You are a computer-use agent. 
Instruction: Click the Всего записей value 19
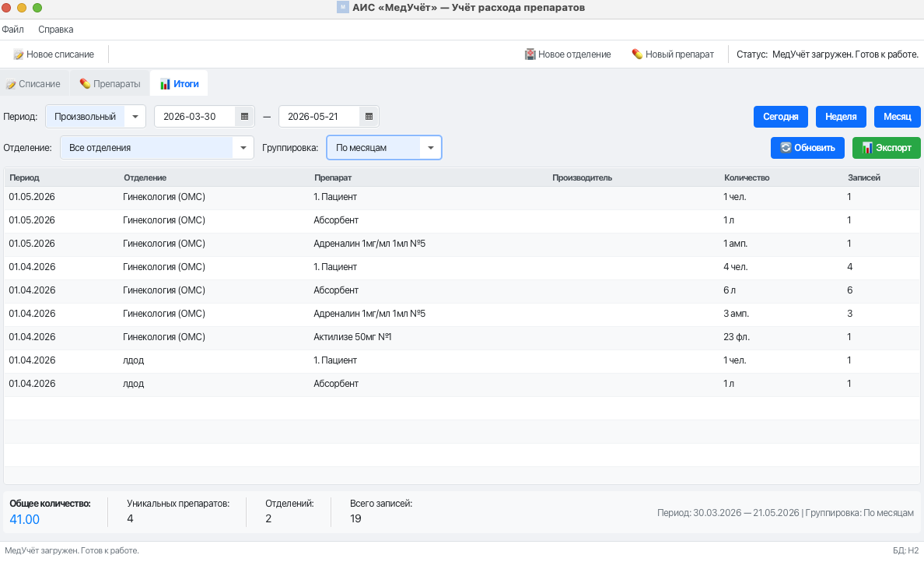click(x=355, y=519)
